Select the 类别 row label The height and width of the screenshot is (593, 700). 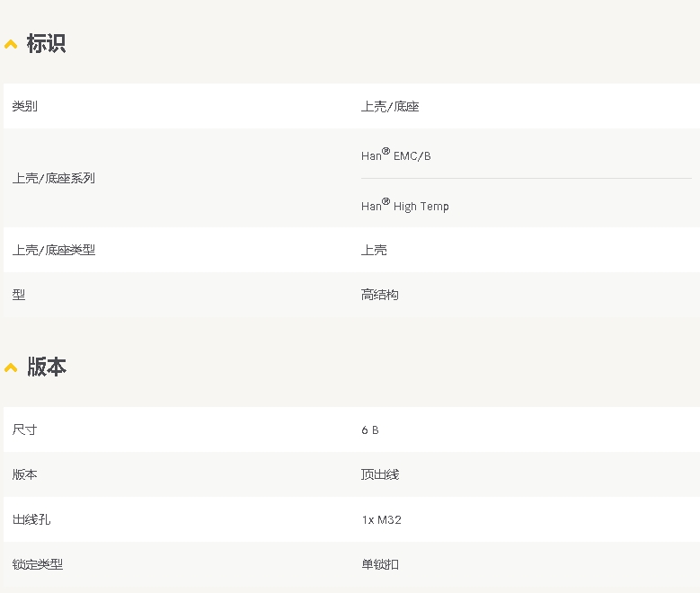pyautogui.click(x=24, y=106)
